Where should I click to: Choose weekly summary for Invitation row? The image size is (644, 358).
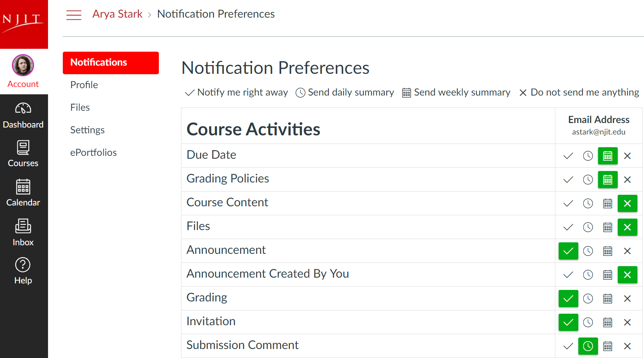pyautogui.click(x=607, y=322)
